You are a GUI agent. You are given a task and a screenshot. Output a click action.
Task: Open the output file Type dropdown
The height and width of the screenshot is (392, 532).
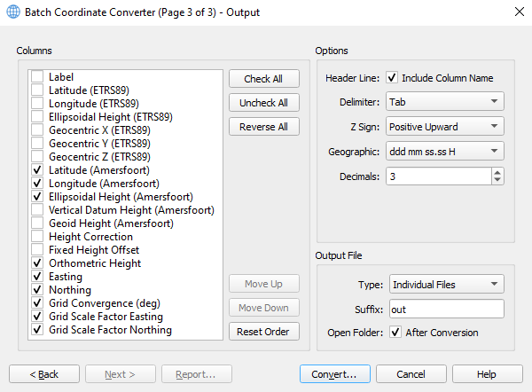(x=445, y=285)
